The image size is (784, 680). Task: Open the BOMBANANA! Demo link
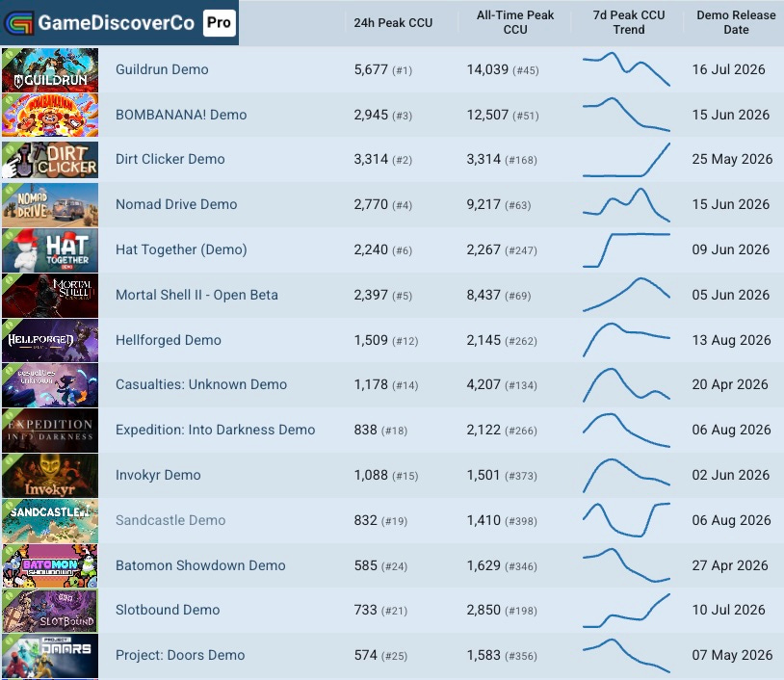(181, 115)
